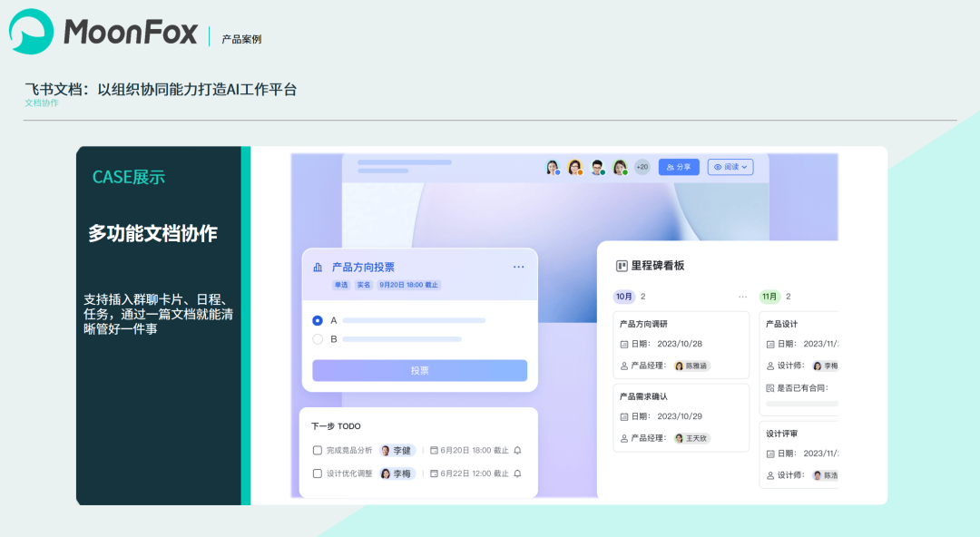Click the third collaborator avatar with glasses
Screen dimensions: 980x537
[597, 167]
